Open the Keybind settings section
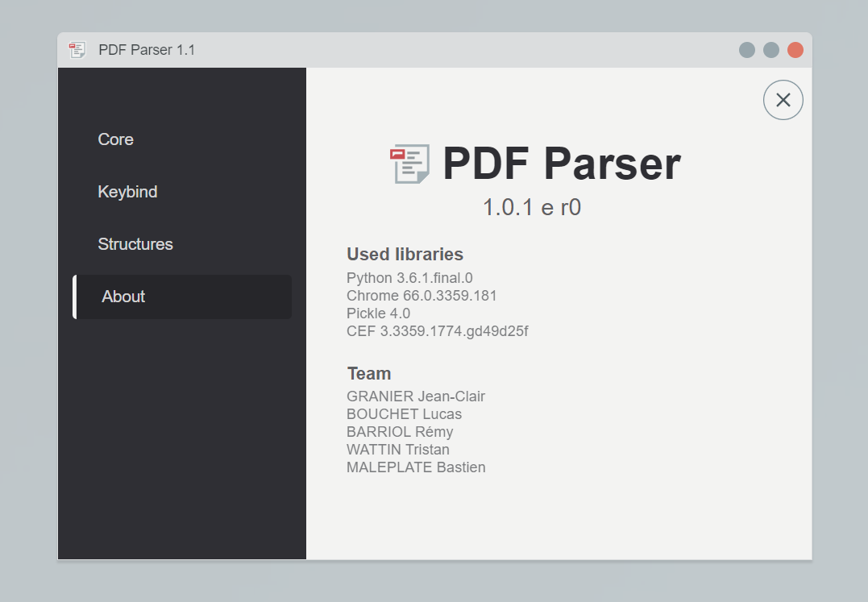The width and height of the screenshot is (868, 602). pos(127,192)
